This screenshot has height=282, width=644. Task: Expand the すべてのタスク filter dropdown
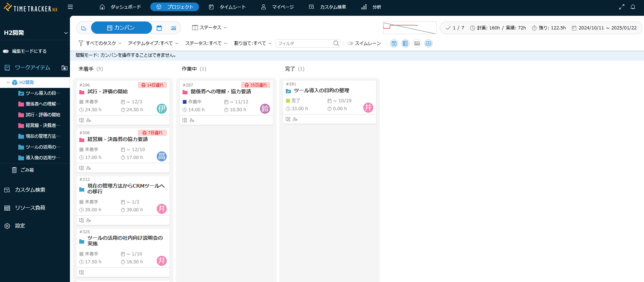click(100, 43)
